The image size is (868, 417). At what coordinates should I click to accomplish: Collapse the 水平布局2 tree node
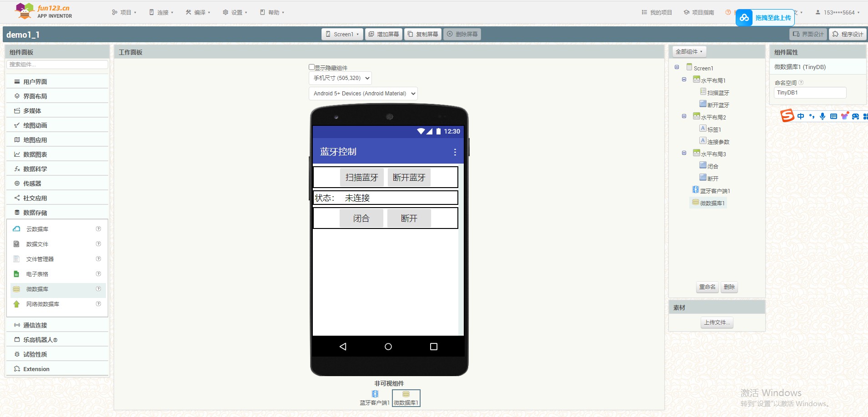click(685, 116)
